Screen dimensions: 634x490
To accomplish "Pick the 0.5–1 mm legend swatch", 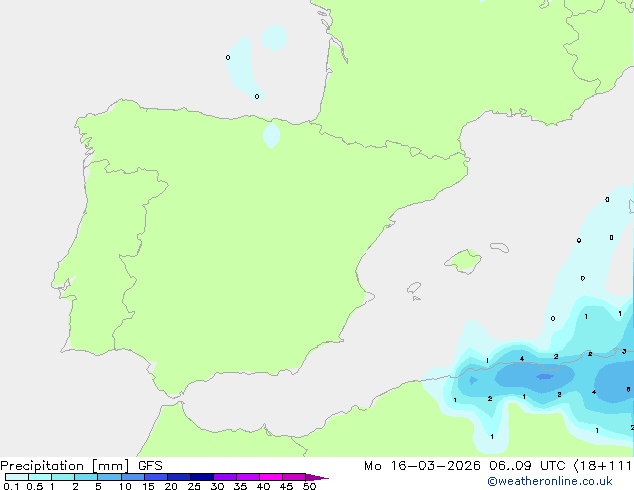I will tap(40, 477).
